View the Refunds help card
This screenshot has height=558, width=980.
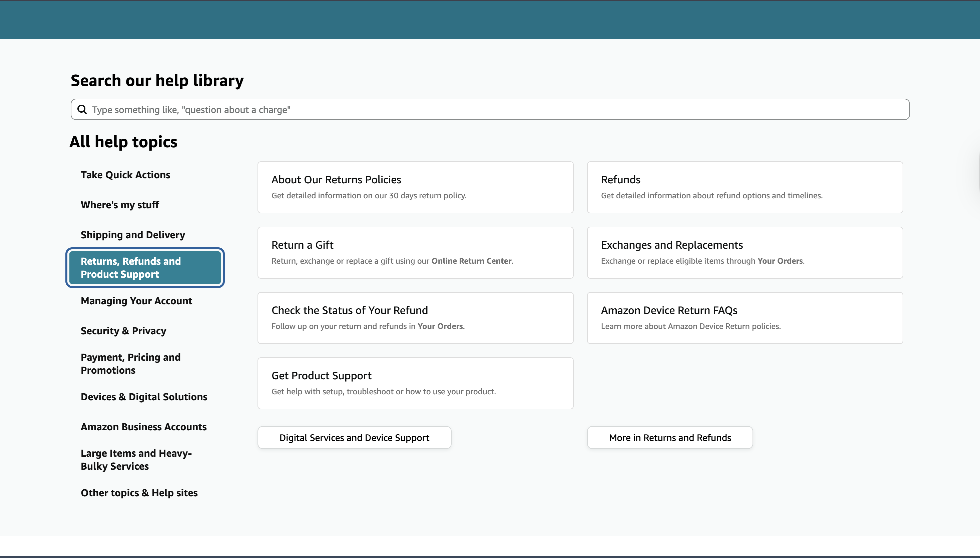(x=744, y=187)
